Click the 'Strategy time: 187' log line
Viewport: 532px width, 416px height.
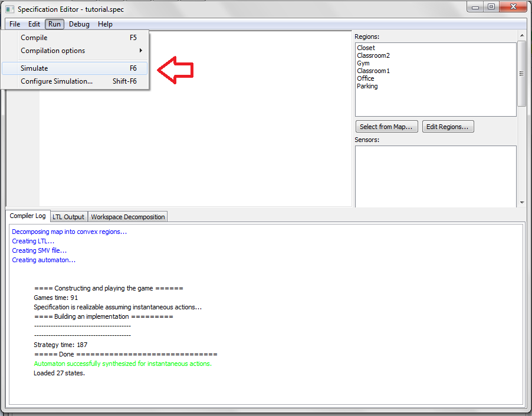tap(60, 345)
